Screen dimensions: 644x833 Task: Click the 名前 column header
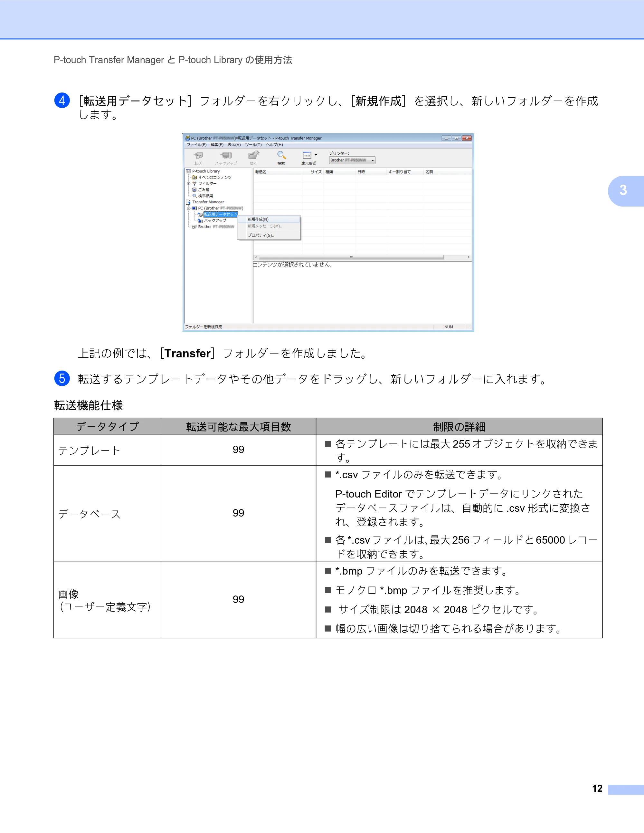(447, 172)
